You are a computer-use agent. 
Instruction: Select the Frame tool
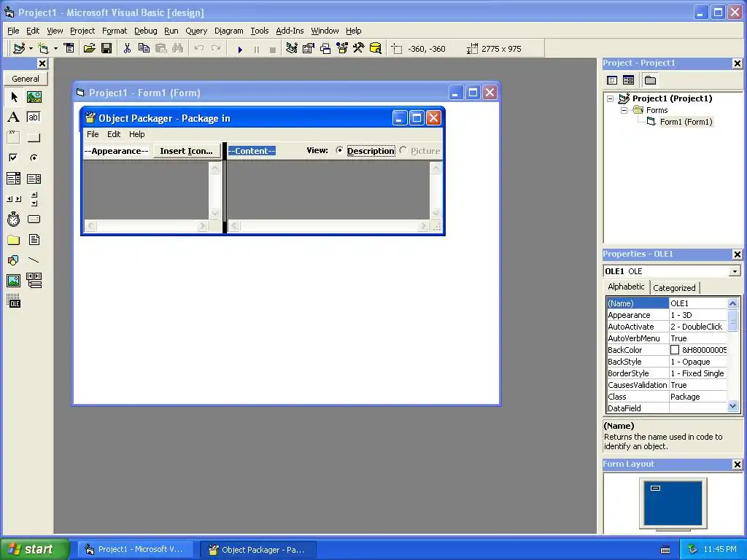click(14, 138)
